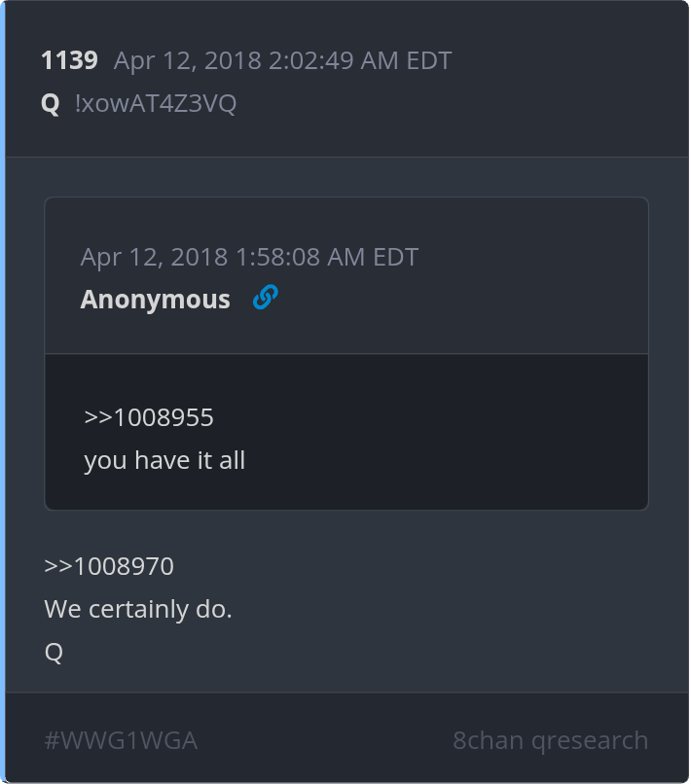
Task: Click the chain link icon beside Anonymous
Action: pyautogui.click(x=265, y=298)
